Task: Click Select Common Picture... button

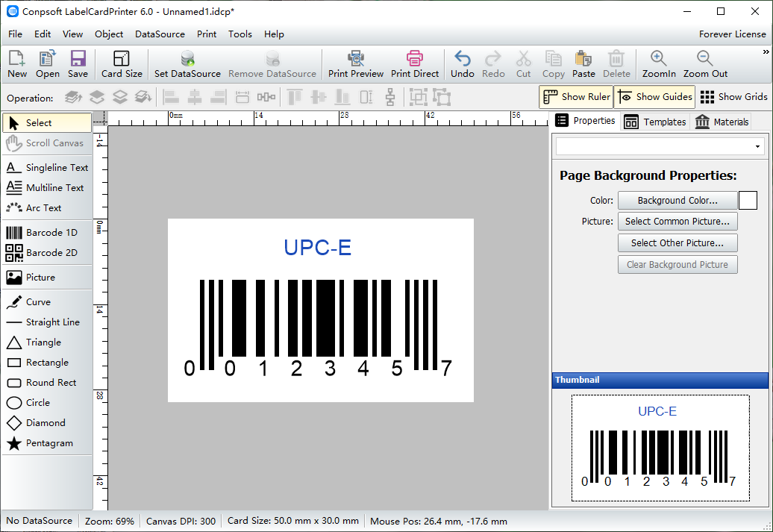Action: pyautogui.click(x=677, y=222)
